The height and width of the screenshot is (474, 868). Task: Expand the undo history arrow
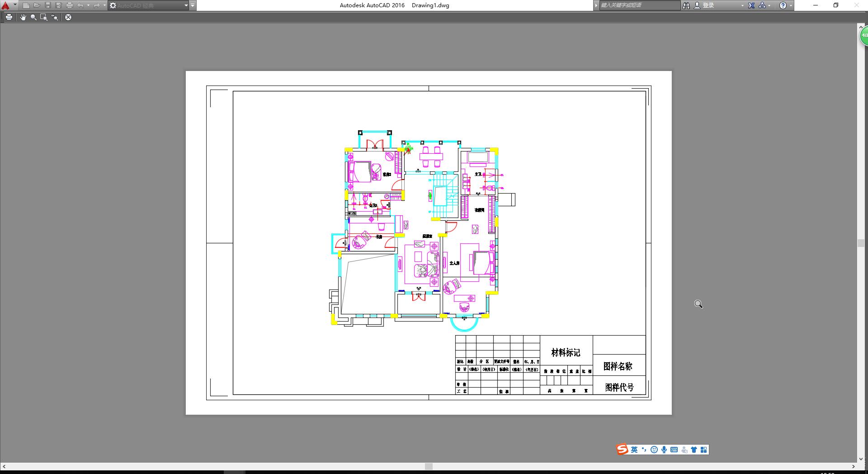click(x=88, y=5)
